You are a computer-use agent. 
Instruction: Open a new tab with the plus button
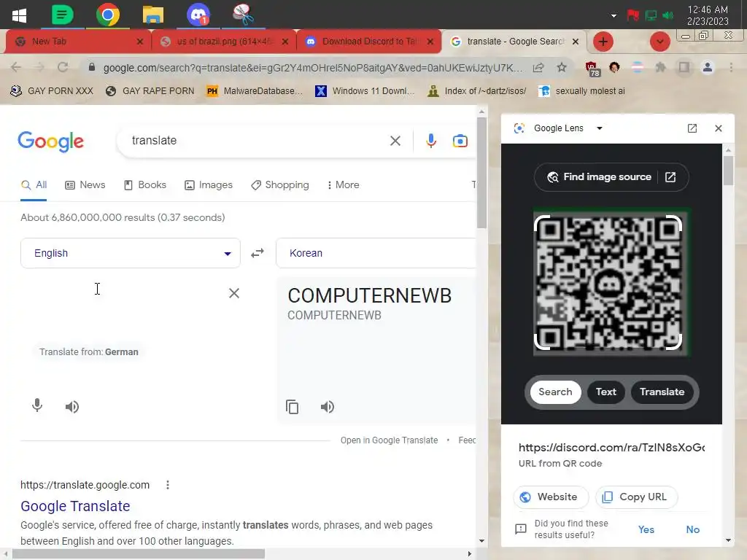click(603, 42)
